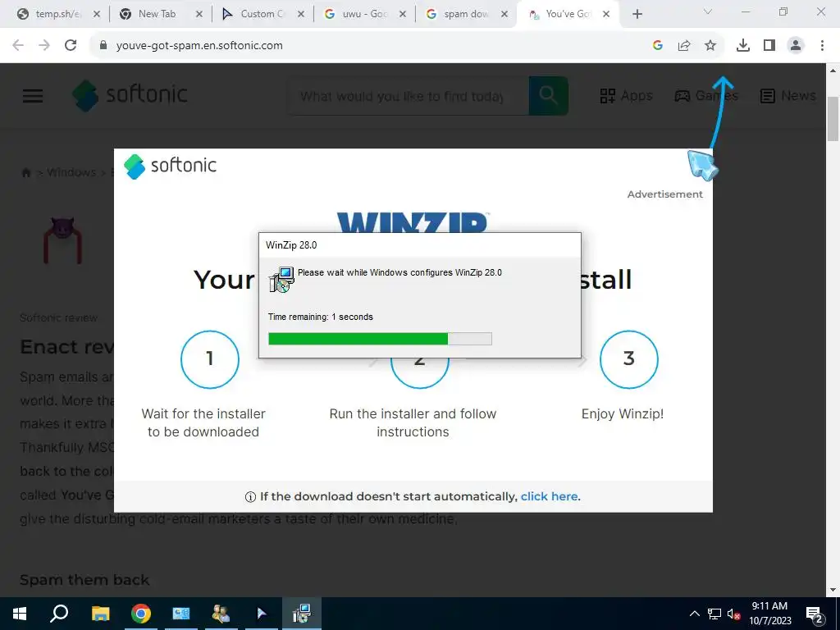Image resolution: width=840 pixels, height=630 pixels.
Task: Click the cursor-arrow app taskbar icon
Action: pyautogui.click(x=262, y=614)
